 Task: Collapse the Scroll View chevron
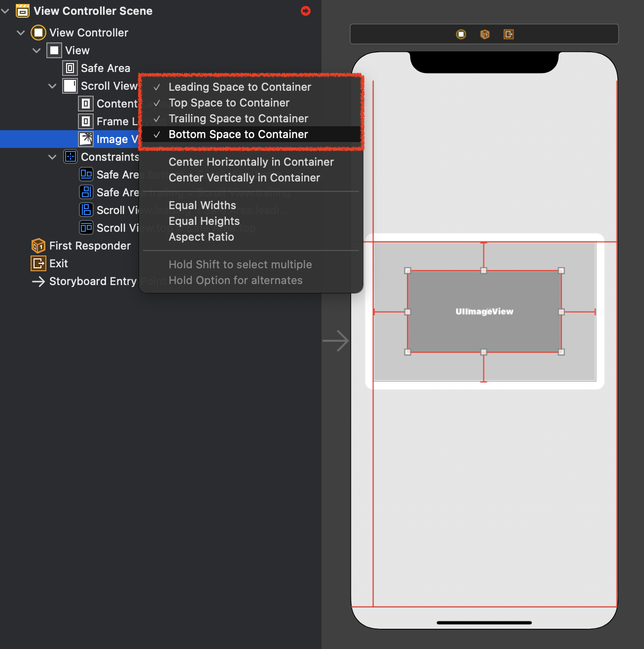(52, 86)
